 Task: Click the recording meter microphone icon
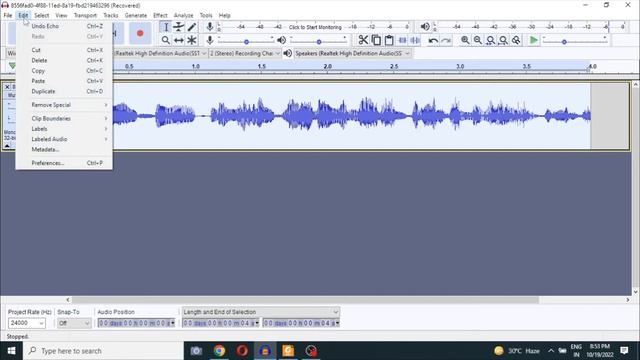point(209,27)
